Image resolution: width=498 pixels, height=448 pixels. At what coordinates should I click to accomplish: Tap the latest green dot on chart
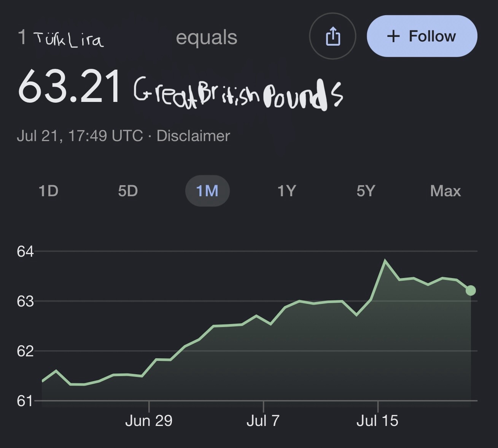click(x=471, y=291)
